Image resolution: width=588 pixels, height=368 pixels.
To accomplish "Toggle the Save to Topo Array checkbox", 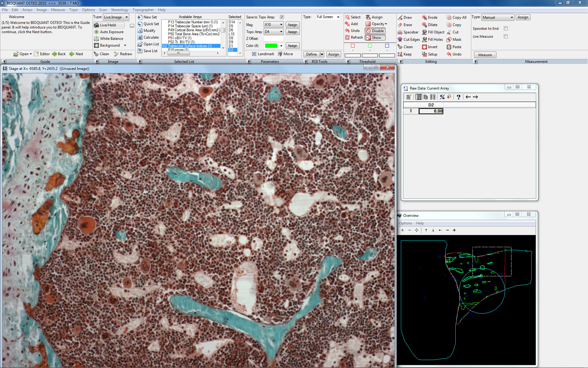I will (282, 17).
